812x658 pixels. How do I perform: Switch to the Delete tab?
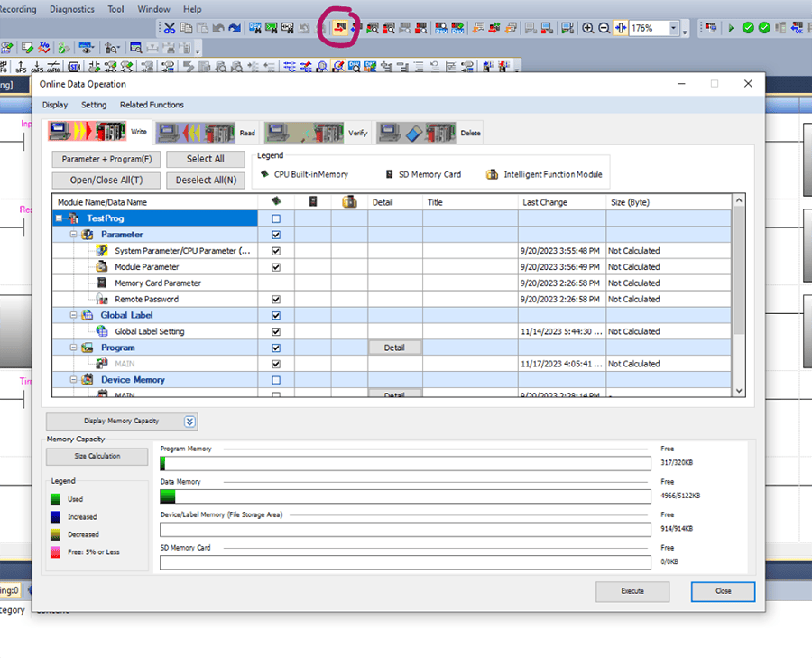point(429,133)
